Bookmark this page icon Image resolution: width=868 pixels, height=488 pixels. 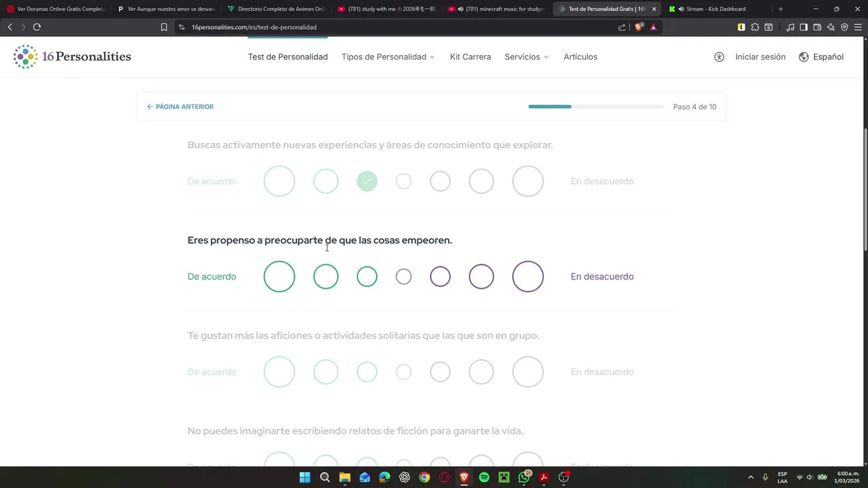pos(163,27)
